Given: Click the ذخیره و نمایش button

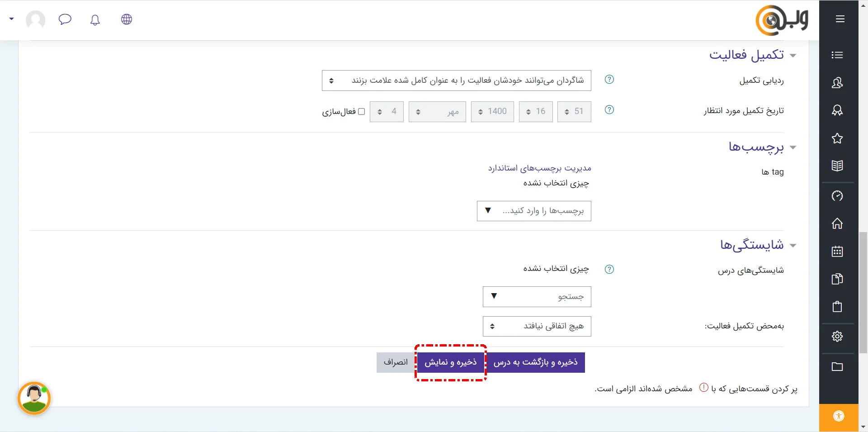Looking at the screenshot, I should click(450, 362).
